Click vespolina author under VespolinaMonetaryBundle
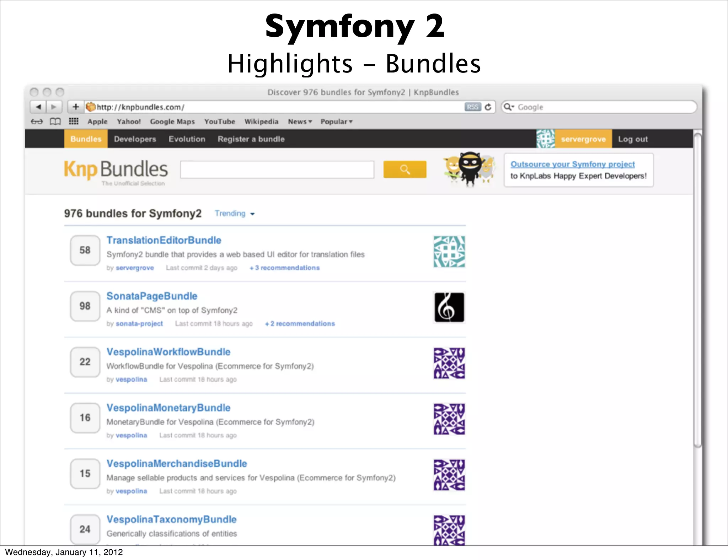Screen dimensions: 728x560 [131, 435]
